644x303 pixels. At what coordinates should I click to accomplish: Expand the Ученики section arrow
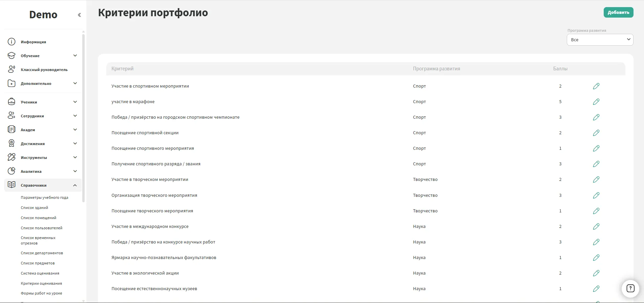(75, 102)
